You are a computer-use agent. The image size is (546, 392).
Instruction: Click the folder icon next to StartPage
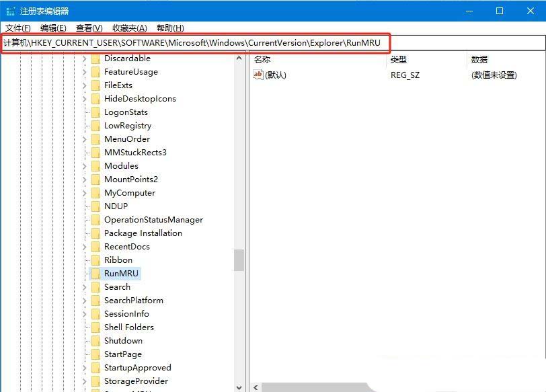pos(95,354)
